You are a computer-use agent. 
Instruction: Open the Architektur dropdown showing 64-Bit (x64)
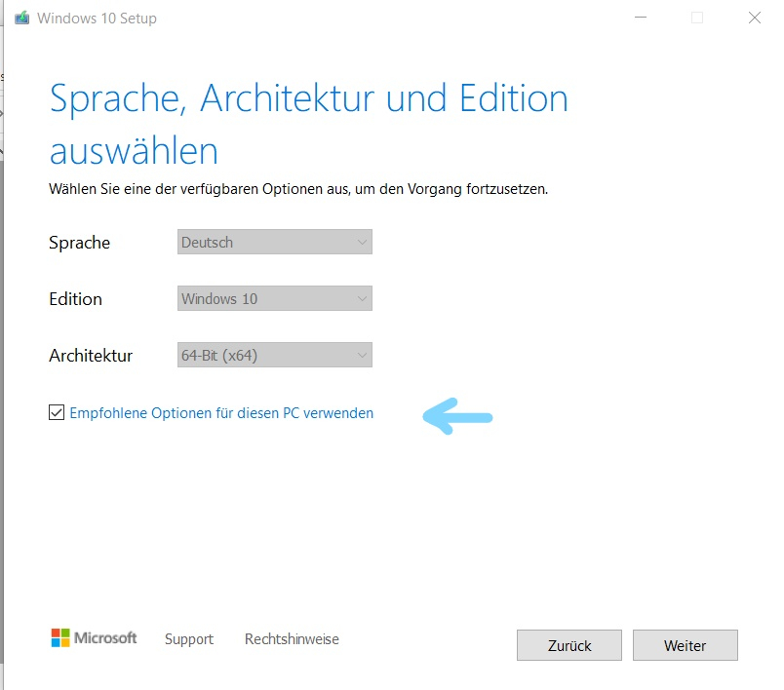(275, 355)
